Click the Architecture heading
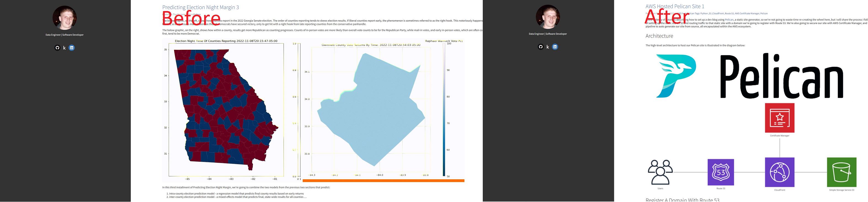Screen dimensions: 868x202 point(659,36)
